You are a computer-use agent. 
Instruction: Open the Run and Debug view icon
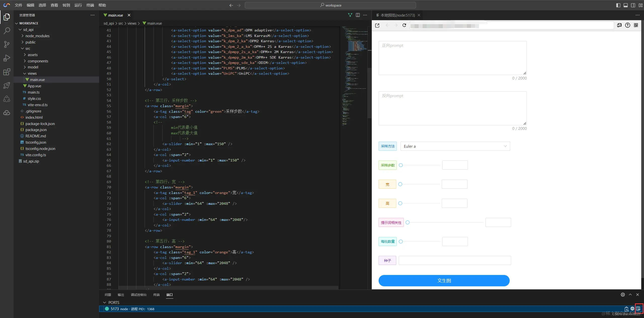(x=7, y=58)
